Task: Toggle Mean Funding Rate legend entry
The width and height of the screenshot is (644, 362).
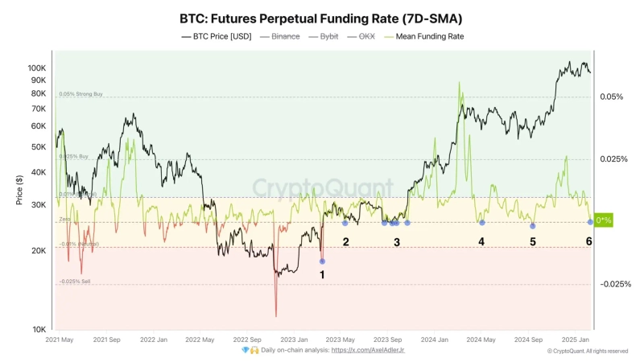Action: pyautogui.click(x=429, y=36)
